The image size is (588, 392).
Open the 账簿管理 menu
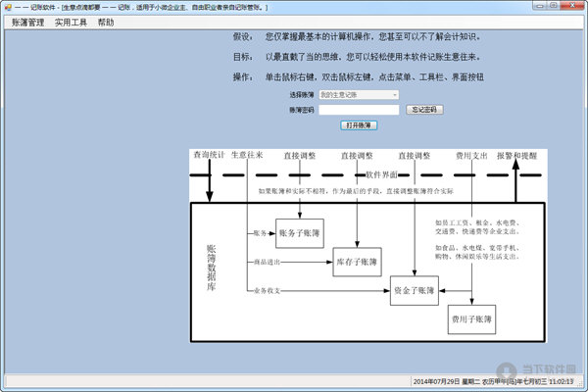28,22
